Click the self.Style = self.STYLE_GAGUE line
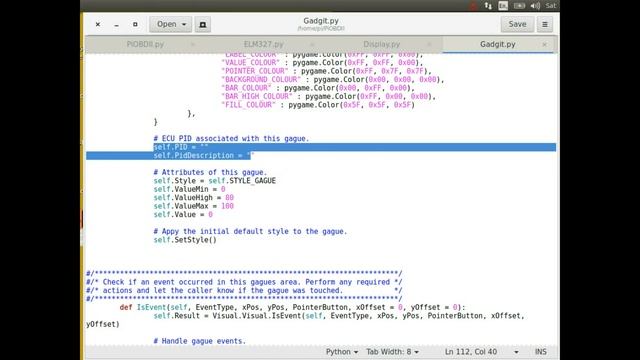The image size is (640, 360). (x=215, y=181)
